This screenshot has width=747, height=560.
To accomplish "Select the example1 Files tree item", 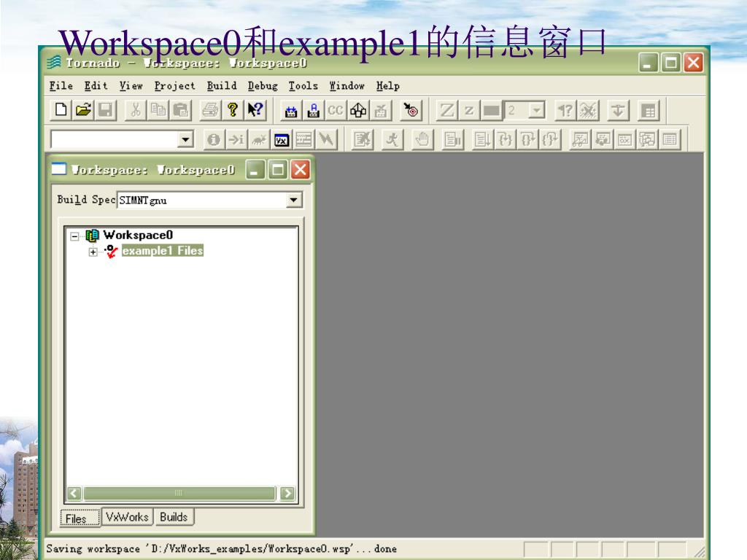I will (163, 251).
